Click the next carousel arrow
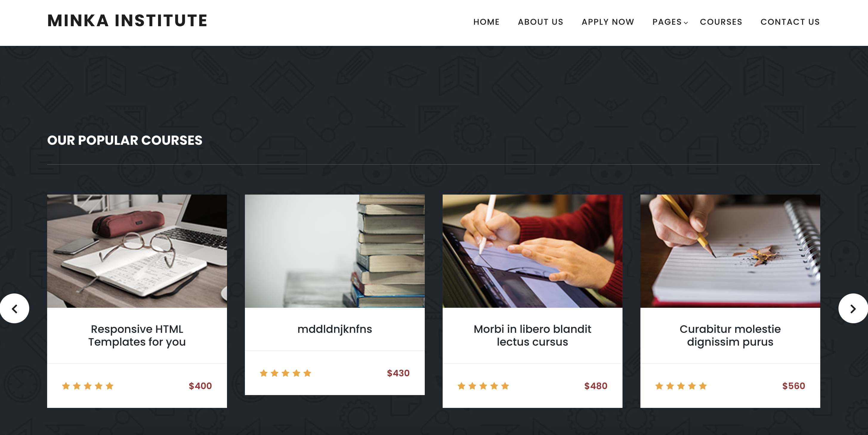The height and width of the screenshot is (435, 868). pyautogui.click(x=853, y=308)
